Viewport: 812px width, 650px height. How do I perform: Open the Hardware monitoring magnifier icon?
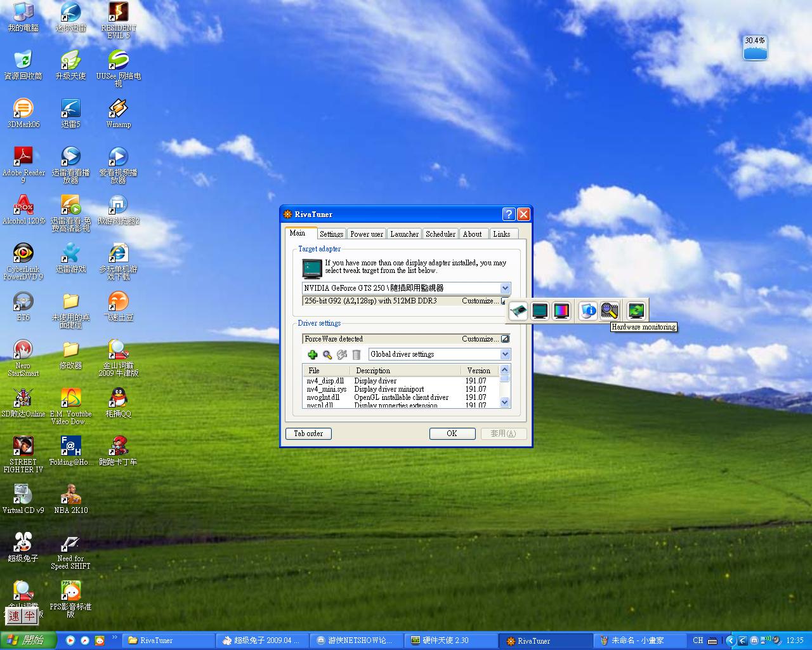(610, 311)
